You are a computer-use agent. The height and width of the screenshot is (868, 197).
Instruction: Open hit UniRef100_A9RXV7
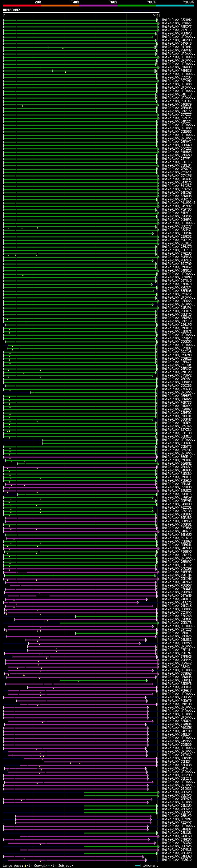coord(177,26)
